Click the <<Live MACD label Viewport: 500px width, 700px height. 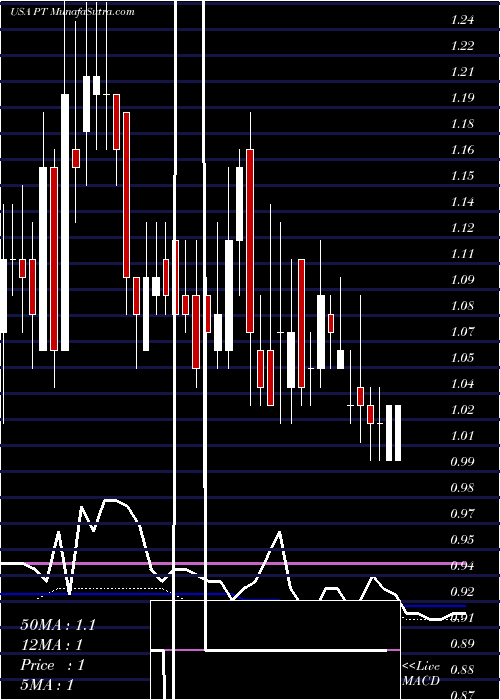(421, 673)
